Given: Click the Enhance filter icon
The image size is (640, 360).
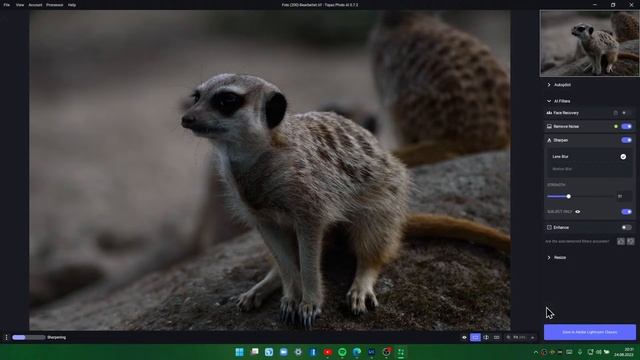Looking at the screenshot, I should tap(549, 228).
